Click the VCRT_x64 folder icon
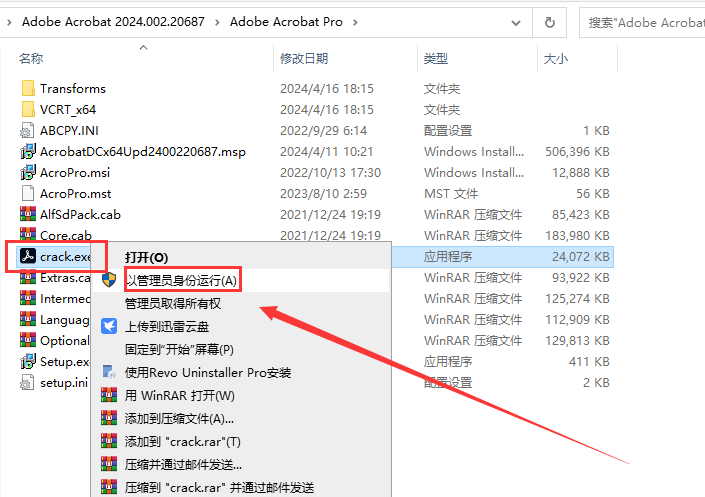 (x=28, y=109)
